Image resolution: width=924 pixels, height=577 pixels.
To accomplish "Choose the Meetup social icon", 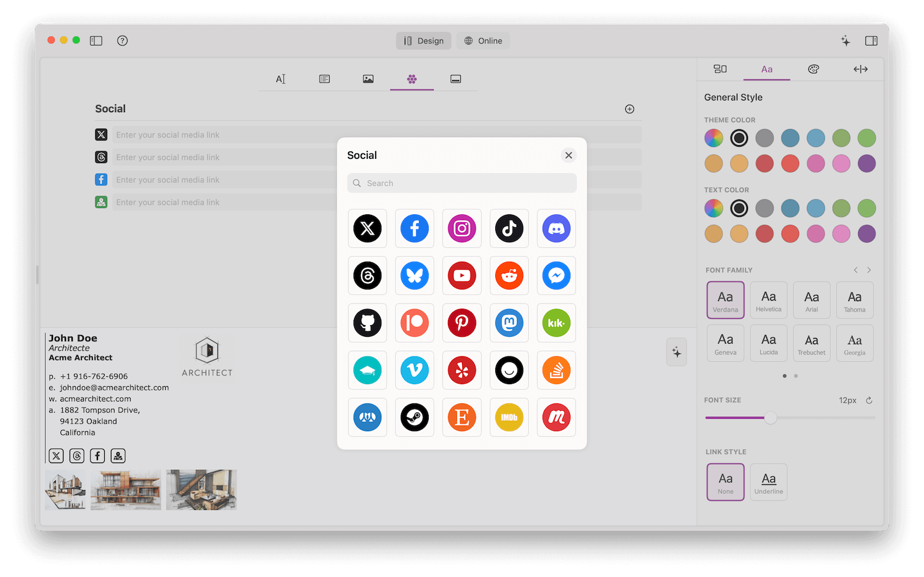I will [556, 418].
